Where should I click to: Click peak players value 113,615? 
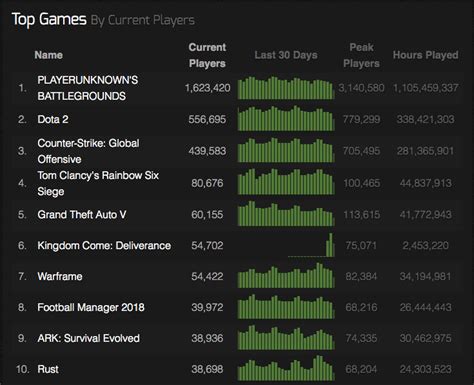pos(362,215)
